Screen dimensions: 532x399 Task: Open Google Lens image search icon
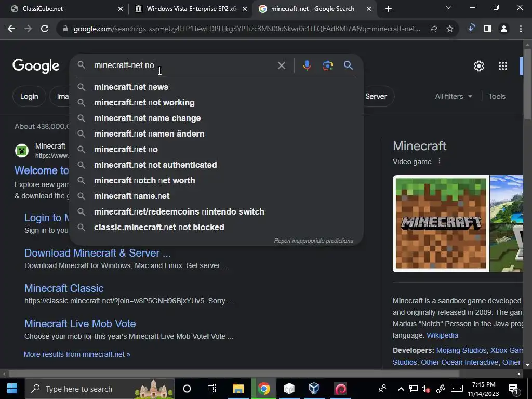pos(327,65)
